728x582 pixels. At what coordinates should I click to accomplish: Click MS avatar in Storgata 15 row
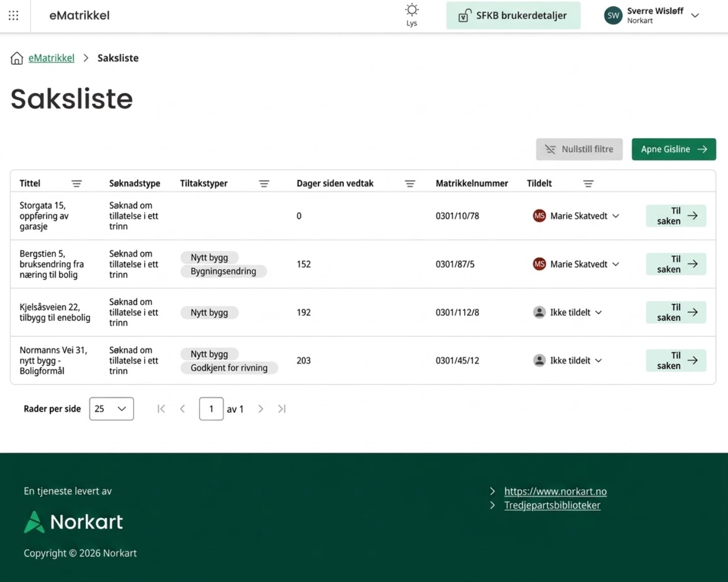click(x=539, y=216)
